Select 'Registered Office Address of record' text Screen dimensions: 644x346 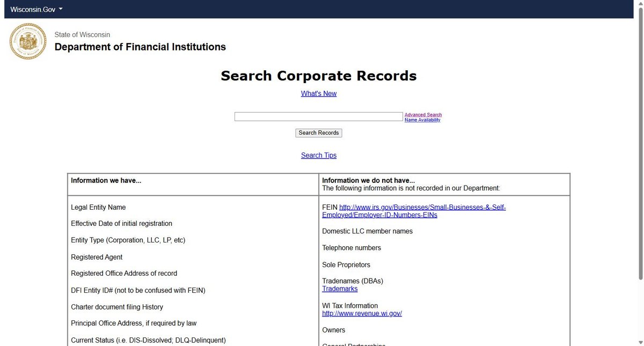pos(124,274)
